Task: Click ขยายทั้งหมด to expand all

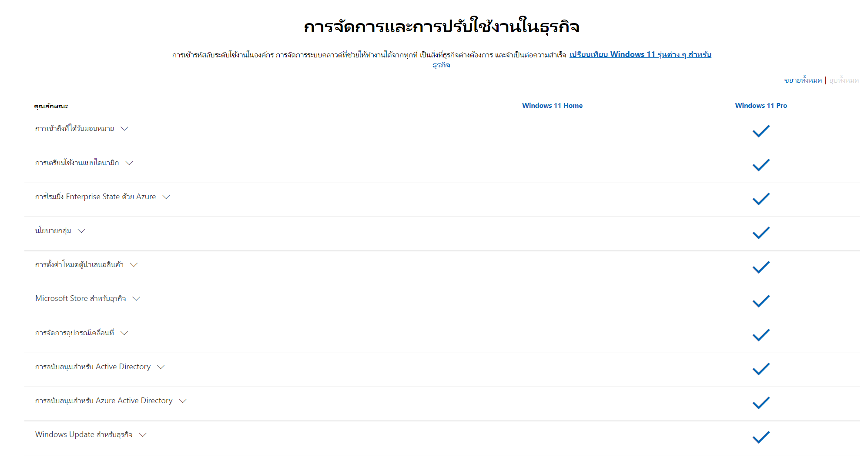Action: tap(803, 80)
